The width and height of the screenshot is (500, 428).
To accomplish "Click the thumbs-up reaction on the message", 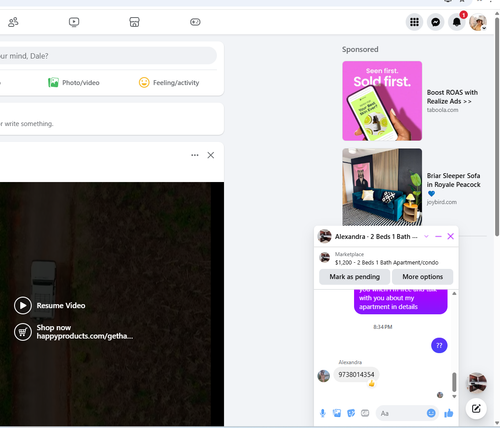I will (371, 384).
